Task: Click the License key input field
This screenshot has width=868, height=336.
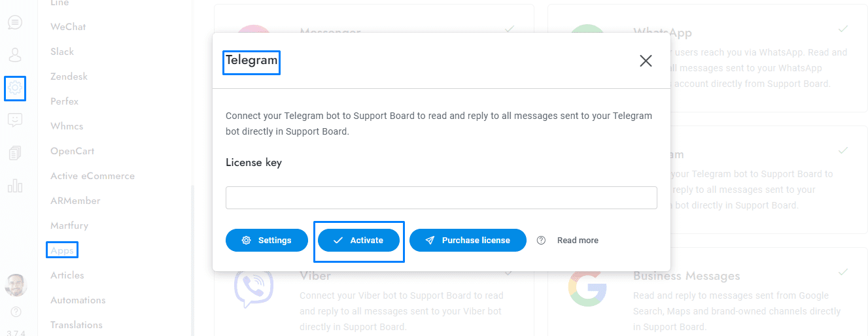Action: tap(442, 198)
